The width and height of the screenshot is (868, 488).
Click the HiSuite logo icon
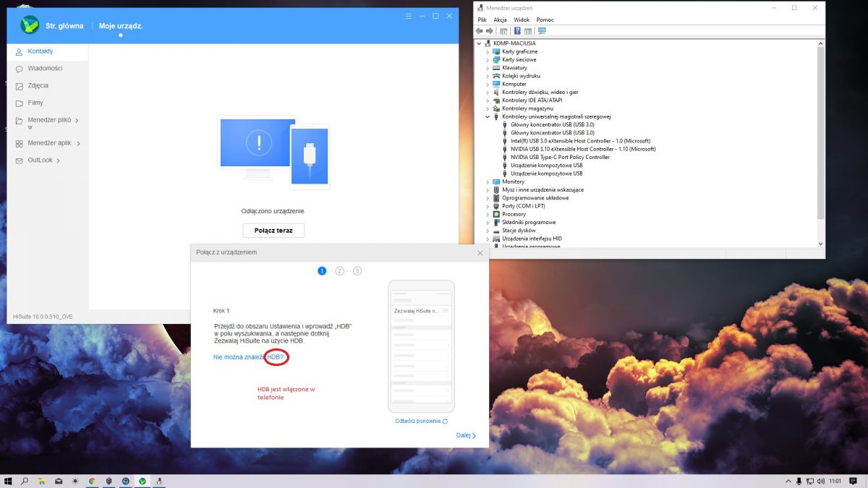(30, 25)
